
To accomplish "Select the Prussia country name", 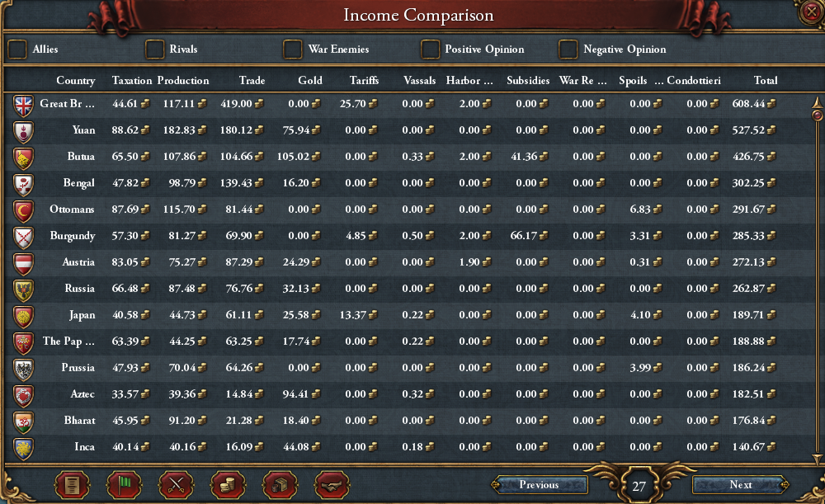I will point(78,368).
